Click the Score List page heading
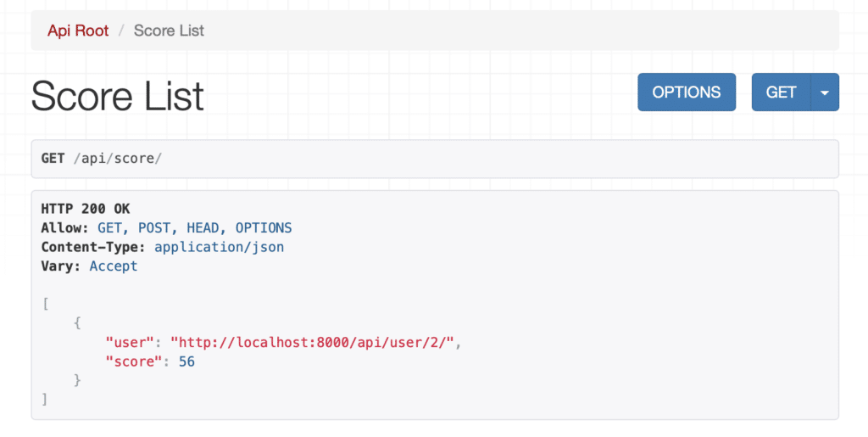Image resolution: width=868 pixels, height=437 pixels. (x=118, y=96)
